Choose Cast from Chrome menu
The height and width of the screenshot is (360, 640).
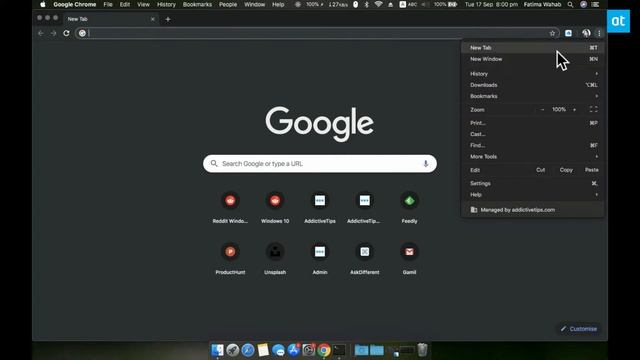point(533,134)
